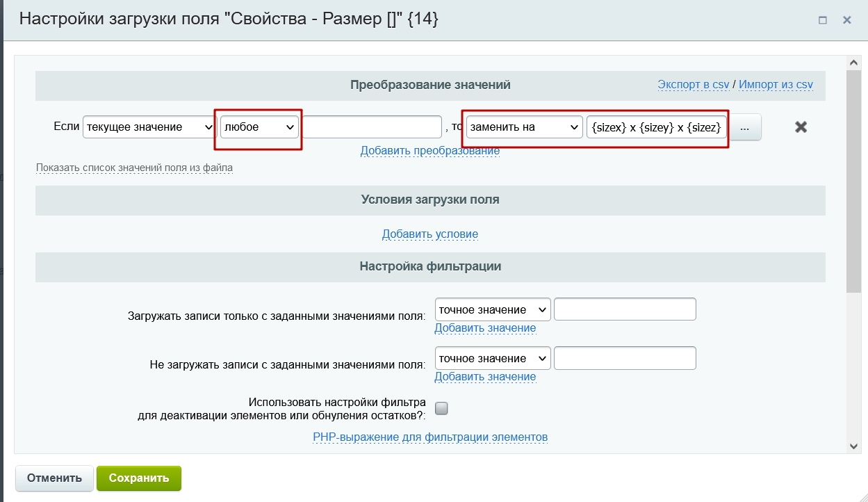The image size is (868, 502).
Task: Click the green "Сохранить" button
Action: 139,478
